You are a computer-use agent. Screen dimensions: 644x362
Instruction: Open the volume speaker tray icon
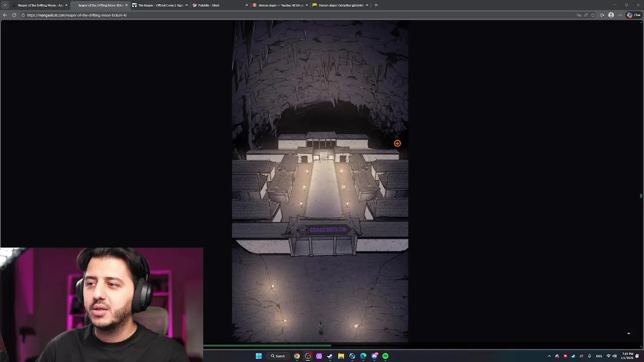click(614, 356)
